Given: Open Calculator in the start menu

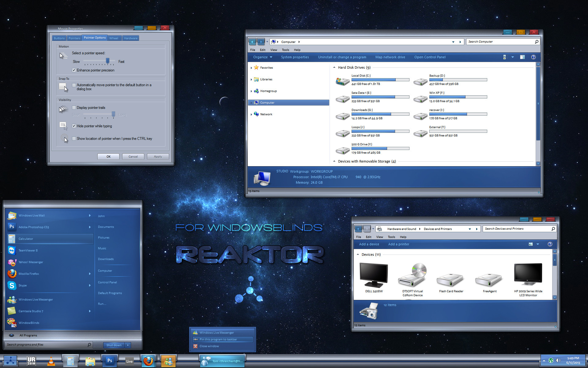Looking at the screenshot, I should click(x=50, y=239).
